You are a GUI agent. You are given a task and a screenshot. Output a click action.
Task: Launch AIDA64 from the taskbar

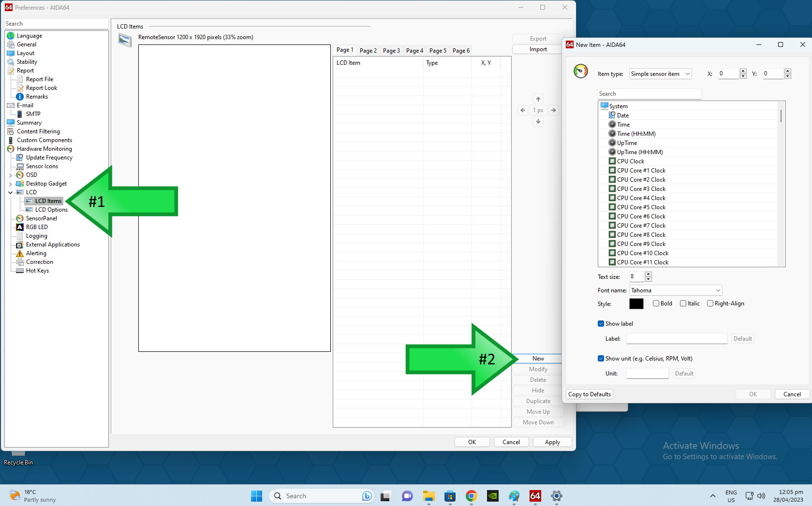point(535,496)
